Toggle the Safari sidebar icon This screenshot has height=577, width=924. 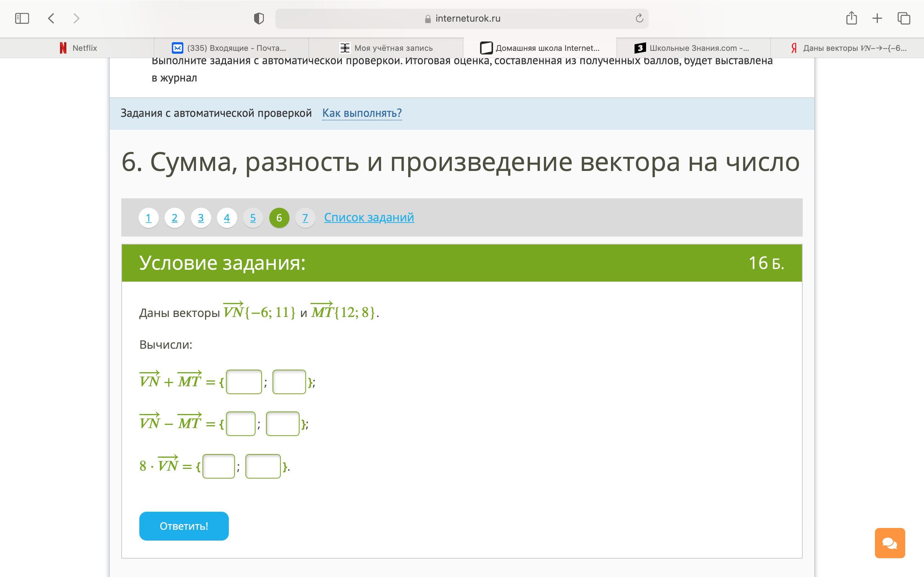click(22, 18)
